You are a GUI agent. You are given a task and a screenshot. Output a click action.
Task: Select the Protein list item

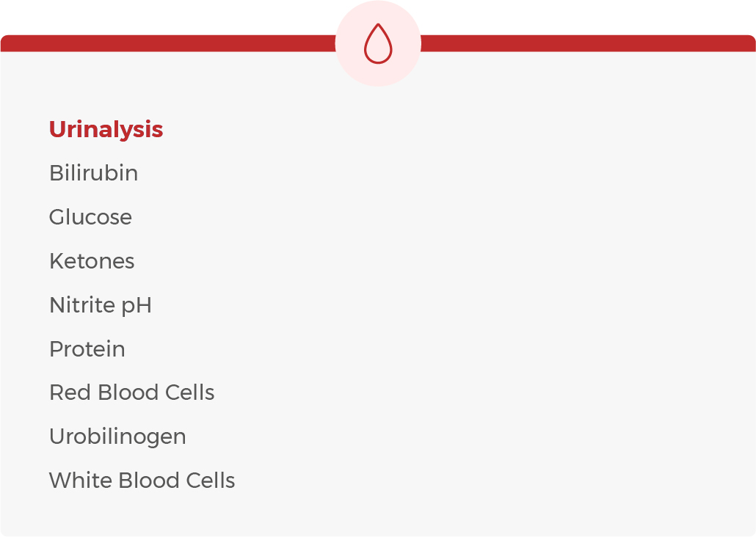point(87,349)
